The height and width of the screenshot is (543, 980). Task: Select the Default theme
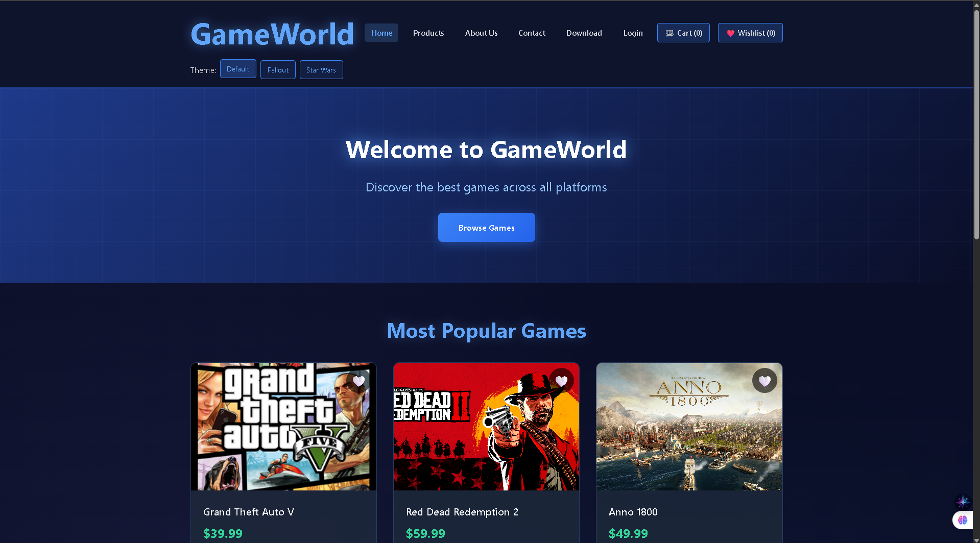238,69
